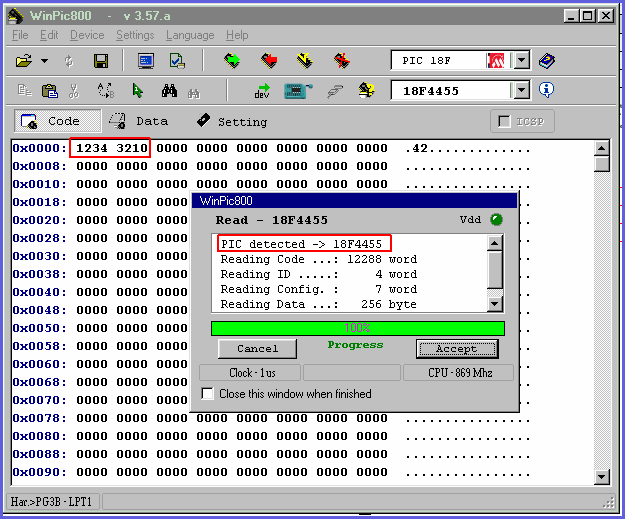Click the checklist document toolbar icon
The image size is (625, 519).
(177, 61)
